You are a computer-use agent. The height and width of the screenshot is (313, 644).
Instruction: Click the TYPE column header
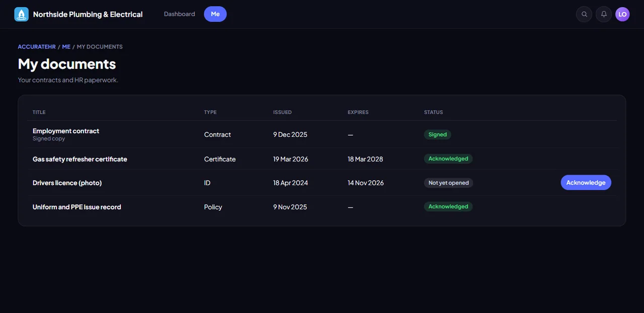pyautogui.click(x=210, y=112)
